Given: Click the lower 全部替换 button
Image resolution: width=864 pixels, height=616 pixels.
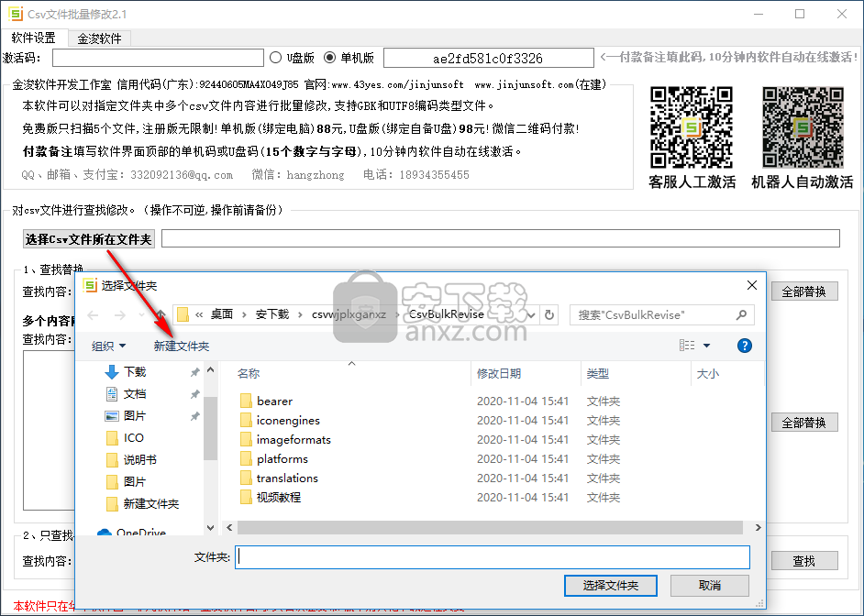Looking at the screenshot, I should tap(804, 423).
